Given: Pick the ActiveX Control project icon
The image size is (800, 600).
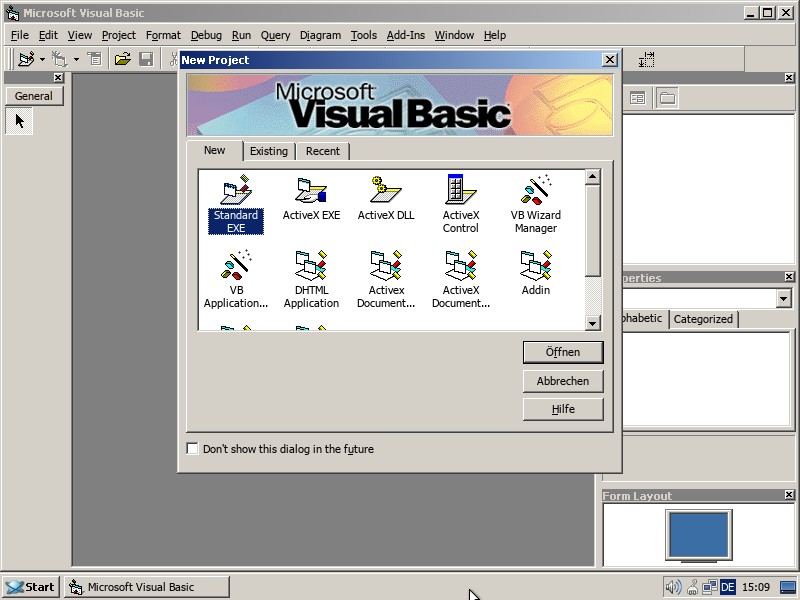Looking at the screenshot, I should click(460, 204).
